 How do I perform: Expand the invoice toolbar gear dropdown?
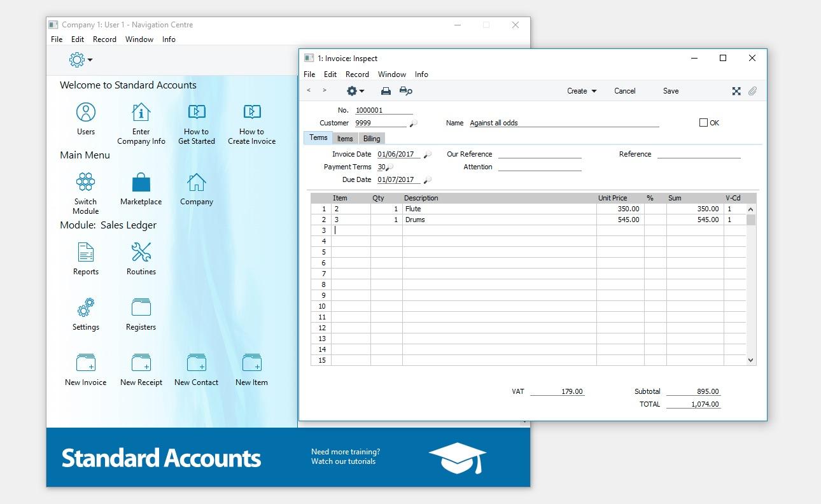(x=355, y=91)
